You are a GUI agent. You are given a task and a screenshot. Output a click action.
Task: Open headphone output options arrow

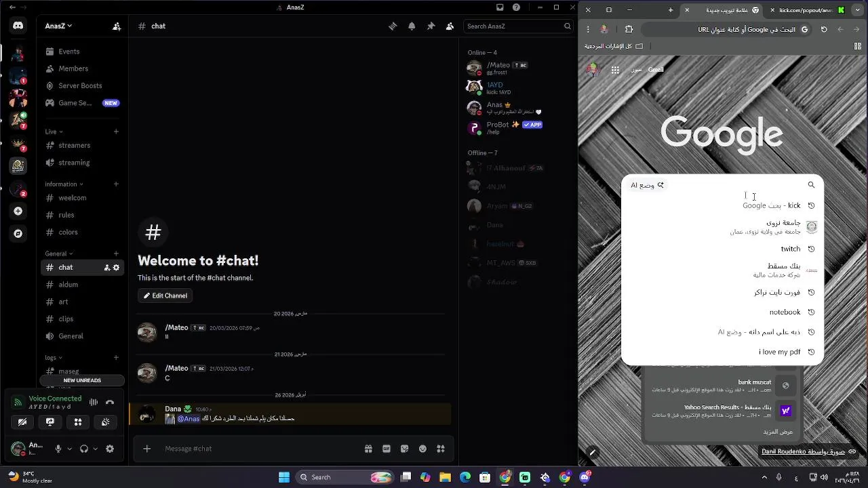tap(95, 449)
